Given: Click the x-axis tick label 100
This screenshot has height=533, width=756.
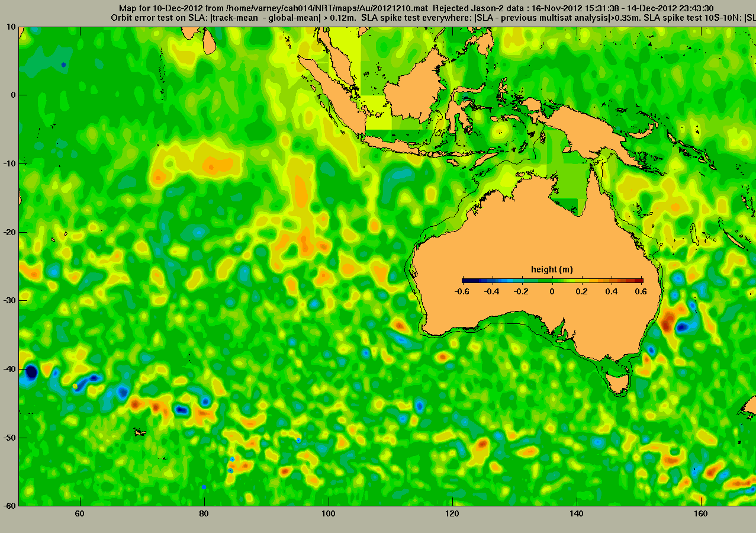Looking at the screenshot, I should tap(328, 513).
